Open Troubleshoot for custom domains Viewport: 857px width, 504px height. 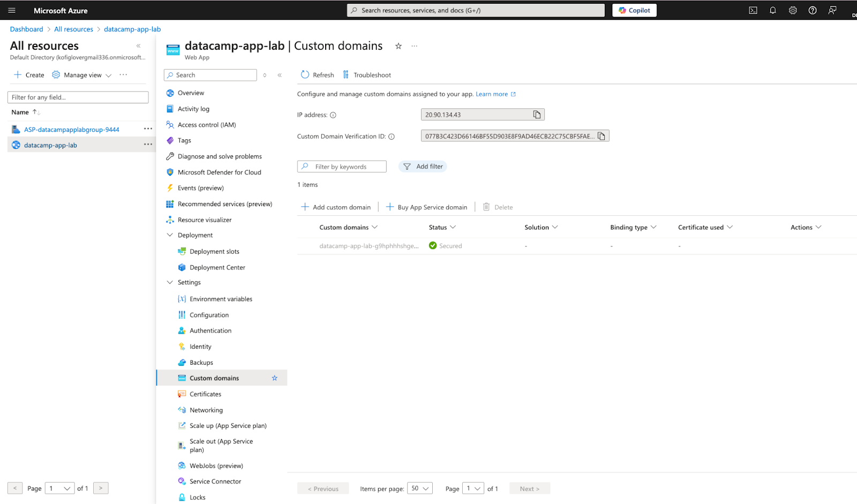(x=367, y=75)
